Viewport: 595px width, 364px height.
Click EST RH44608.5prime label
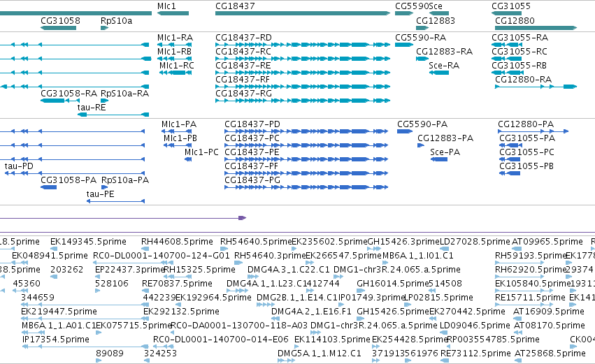click(x=177, y=242)
